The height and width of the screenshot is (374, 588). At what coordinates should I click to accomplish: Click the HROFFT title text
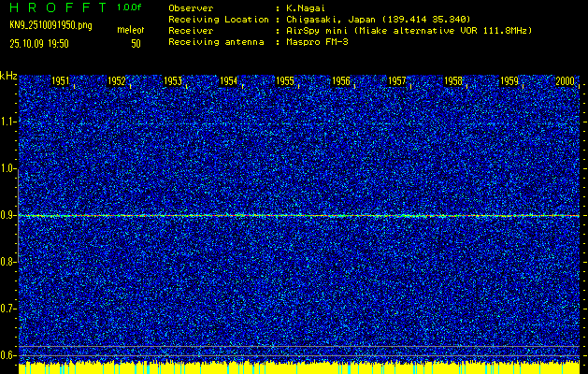tap(56, 7)
